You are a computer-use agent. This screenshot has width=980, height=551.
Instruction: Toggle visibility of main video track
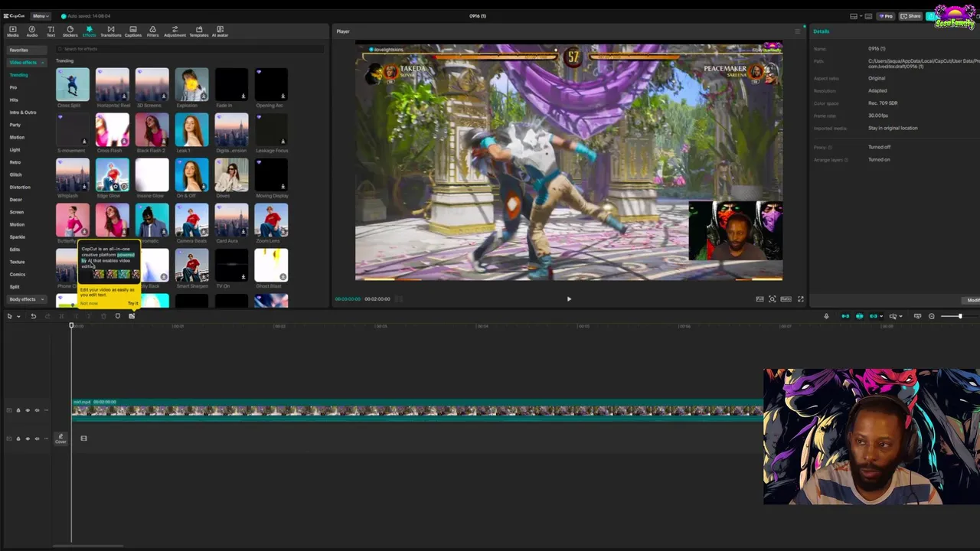point(28,410)
